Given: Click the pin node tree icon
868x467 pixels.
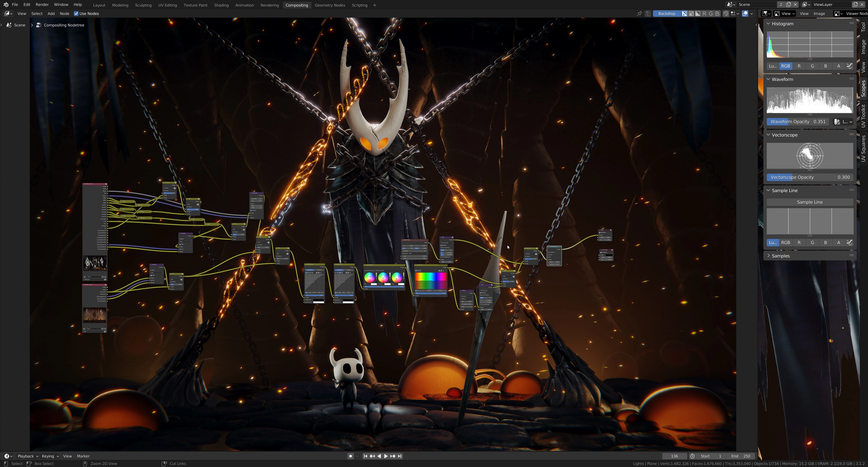Looking at the screenshot, I should point(639,14).
